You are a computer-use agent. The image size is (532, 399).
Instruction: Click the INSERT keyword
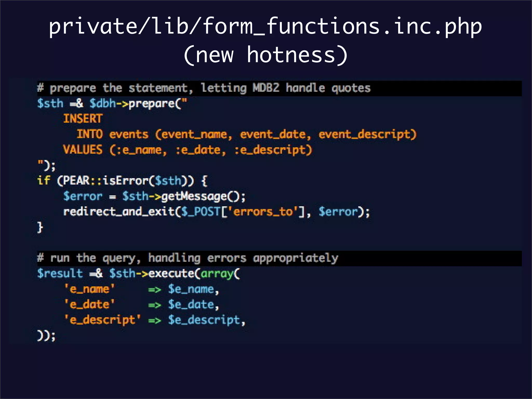[x=83, y=119]
